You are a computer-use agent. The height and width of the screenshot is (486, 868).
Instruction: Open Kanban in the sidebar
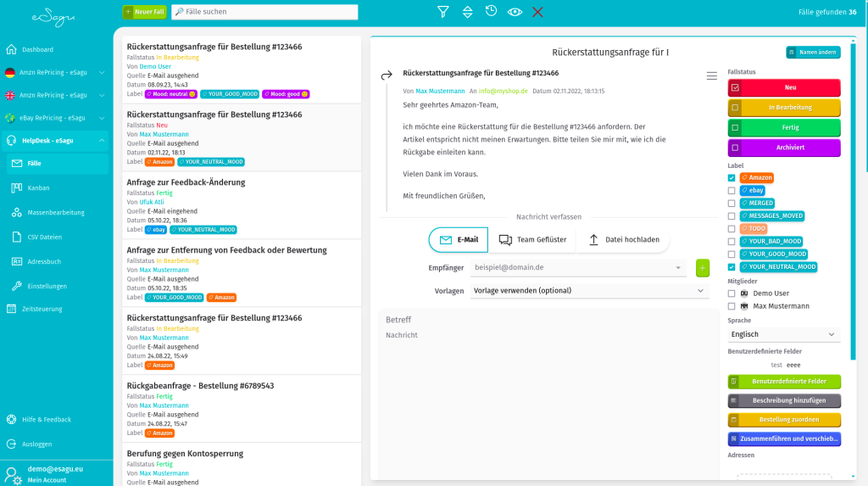(38, 187)
